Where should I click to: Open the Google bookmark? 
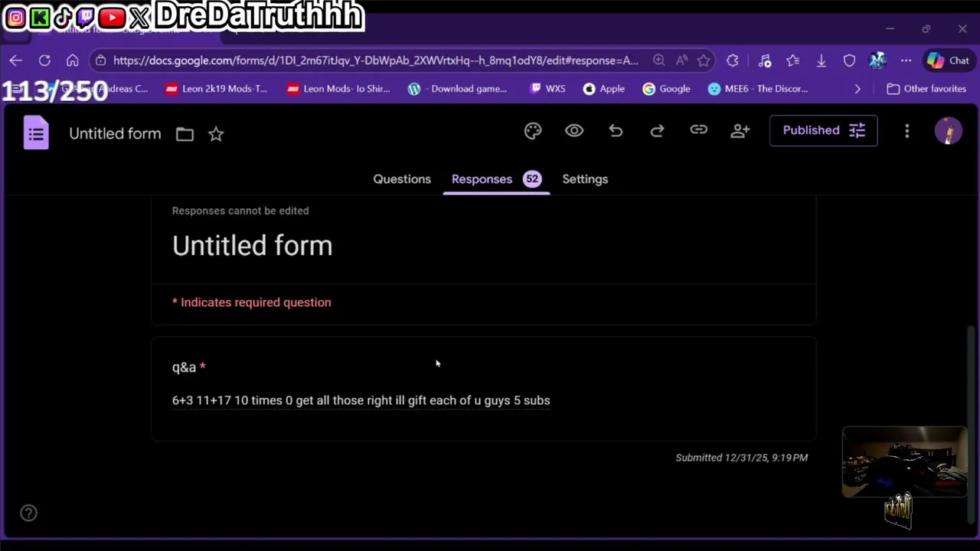tap(666, 89)
